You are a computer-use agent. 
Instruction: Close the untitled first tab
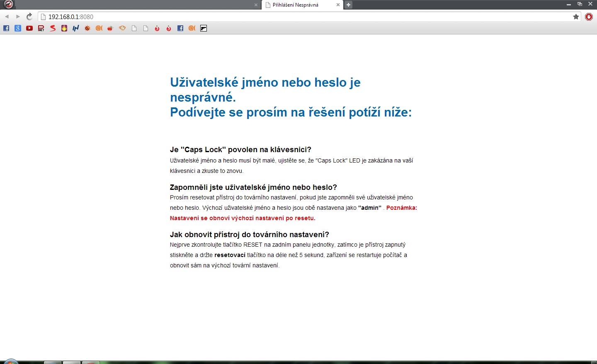[x=256, y=5]
